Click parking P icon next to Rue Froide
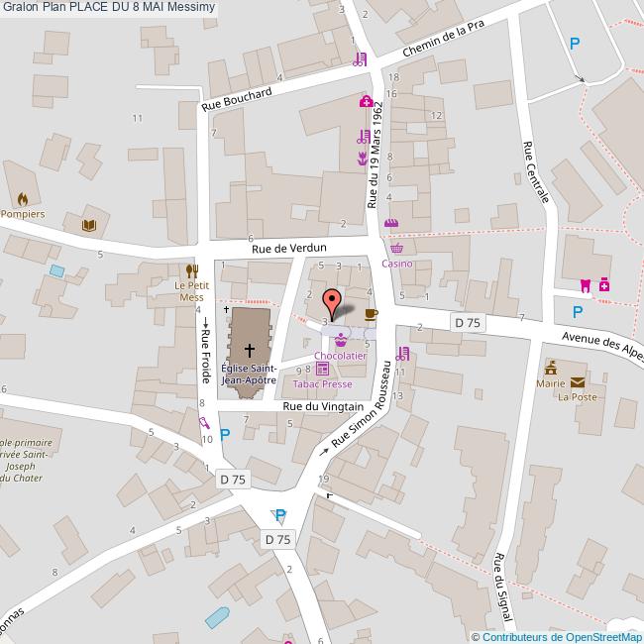The height and width of the screenshot is (644, 644). tap(225, 434)
